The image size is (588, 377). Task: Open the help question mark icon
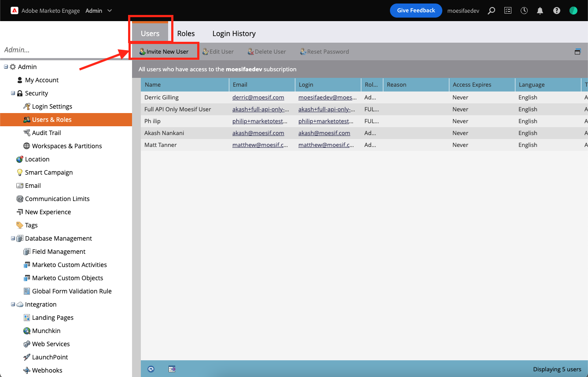[557, 11]
